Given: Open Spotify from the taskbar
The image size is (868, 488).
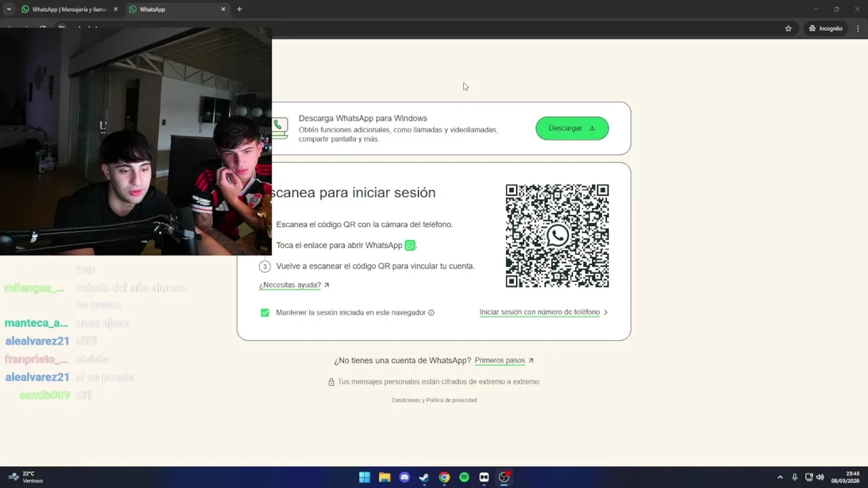Looking at the screenshot, I should click(x=464, y=477).
